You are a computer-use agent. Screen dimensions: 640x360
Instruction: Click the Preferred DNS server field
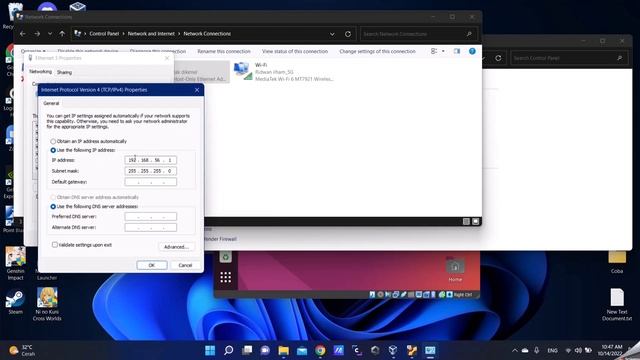[151, 217]
